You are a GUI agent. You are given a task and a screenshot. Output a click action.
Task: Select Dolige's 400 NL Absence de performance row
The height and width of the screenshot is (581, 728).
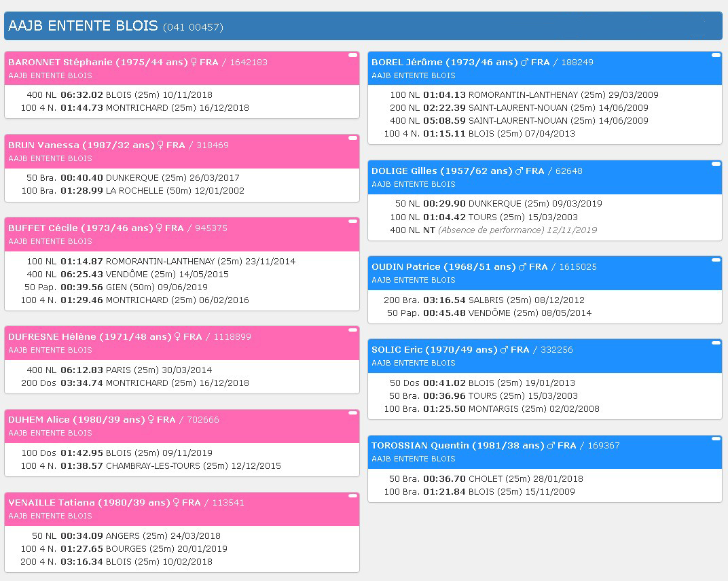[x=494, y=230]
